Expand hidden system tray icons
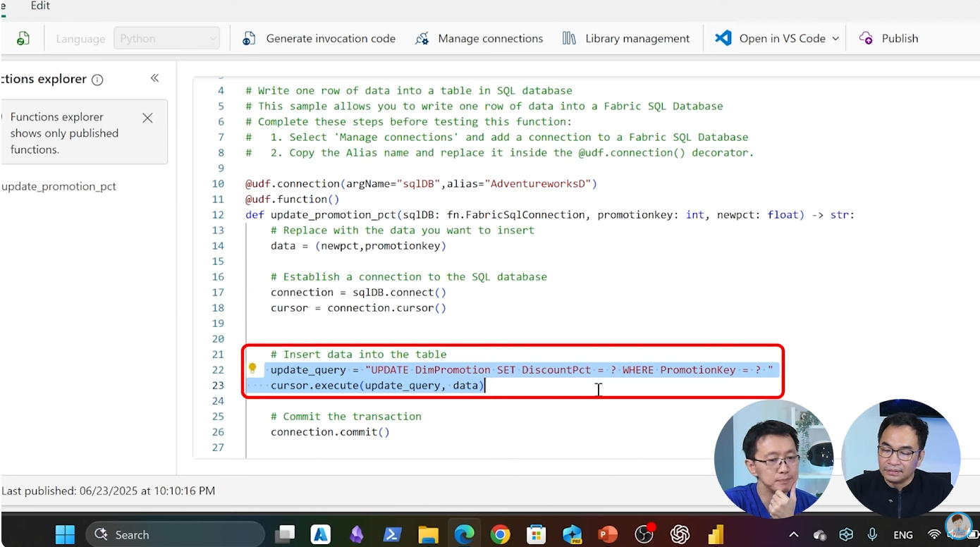980x547 pixels. tap(793, 534)
